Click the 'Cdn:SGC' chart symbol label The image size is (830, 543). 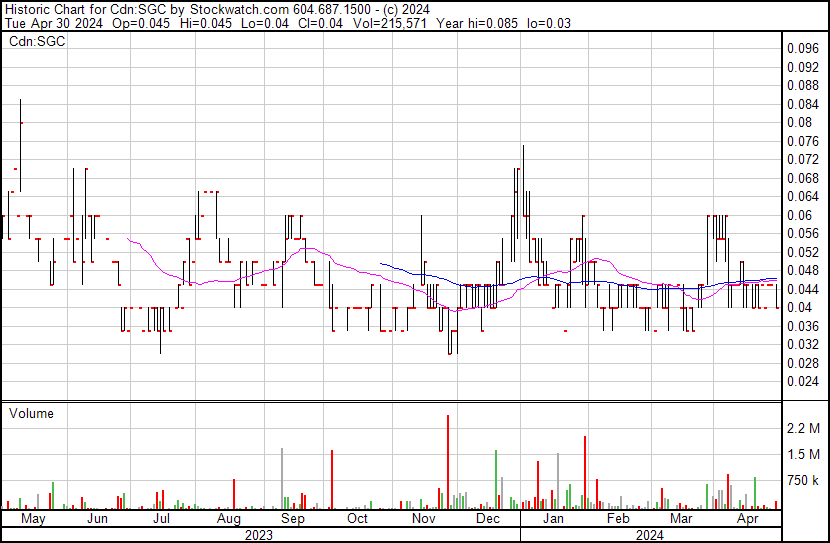click(x=37, y=41)
